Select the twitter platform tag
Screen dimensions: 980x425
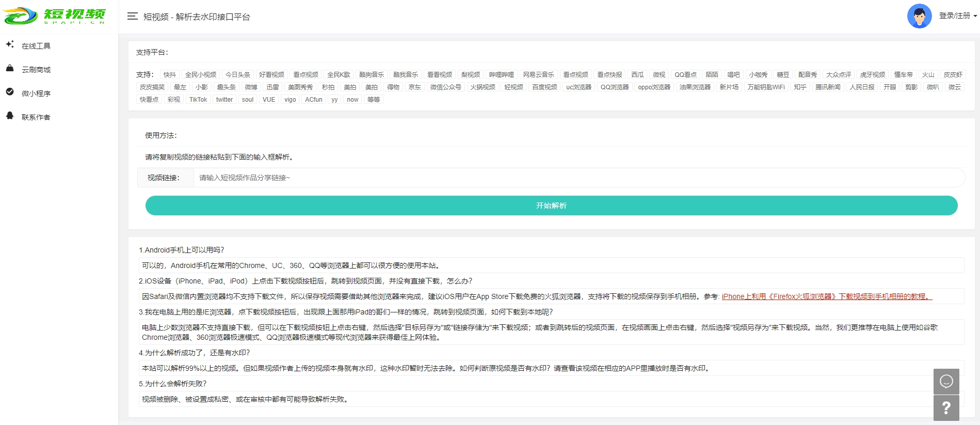coord(224,100)
